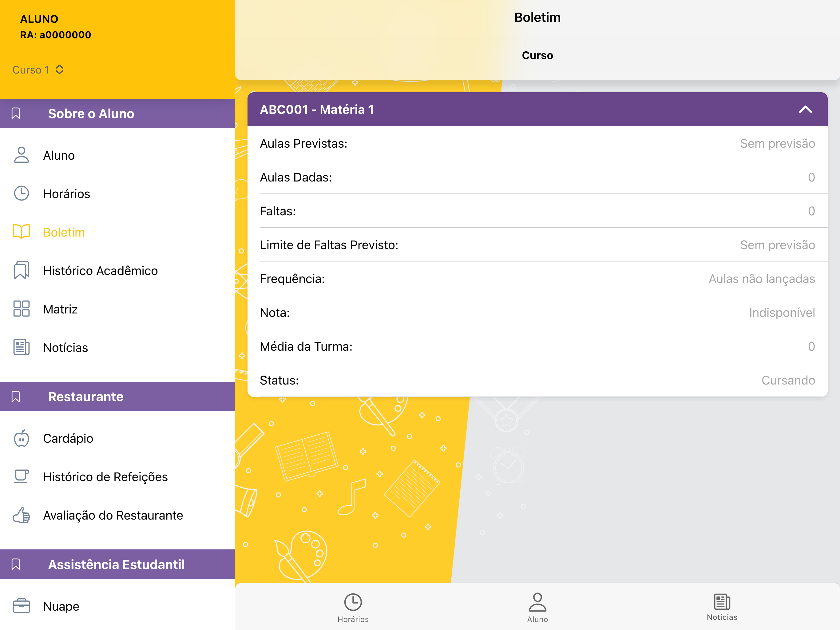Open the Matriz menu entry
The image size is (840, 630).
tap(117, 309)
